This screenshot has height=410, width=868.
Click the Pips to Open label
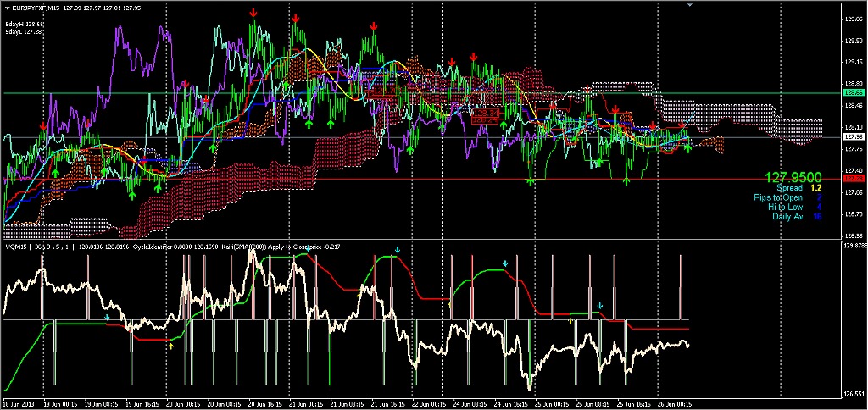(778, 197)
